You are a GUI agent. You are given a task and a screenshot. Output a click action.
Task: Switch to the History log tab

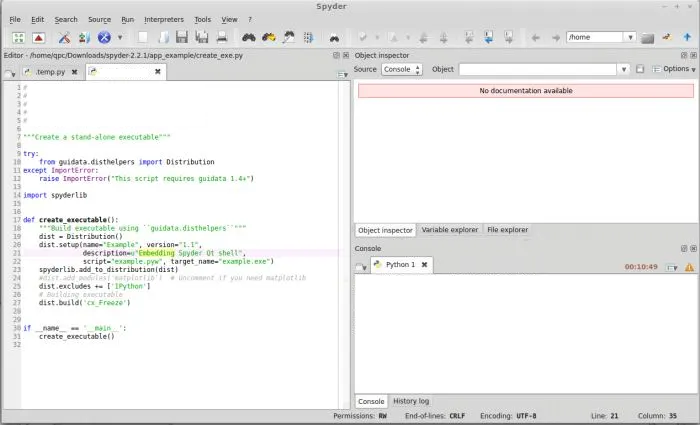point(411,401)
